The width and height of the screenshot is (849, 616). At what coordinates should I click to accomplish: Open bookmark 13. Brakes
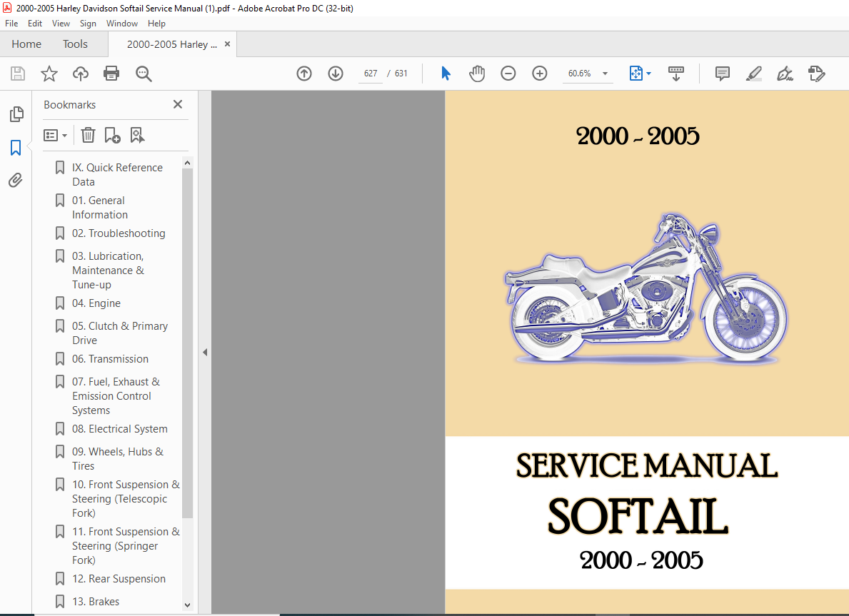tap(95, 602)
